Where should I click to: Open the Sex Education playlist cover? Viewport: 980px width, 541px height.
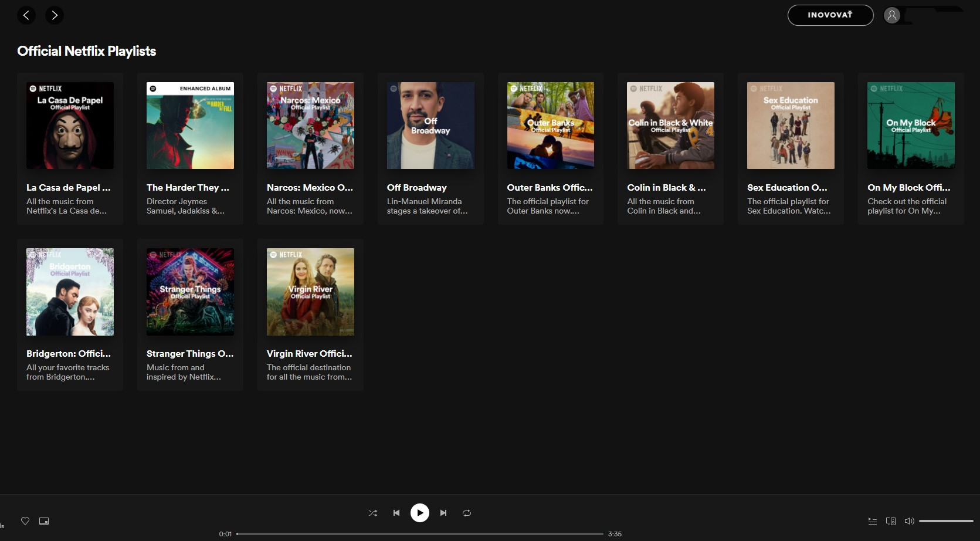791,126
